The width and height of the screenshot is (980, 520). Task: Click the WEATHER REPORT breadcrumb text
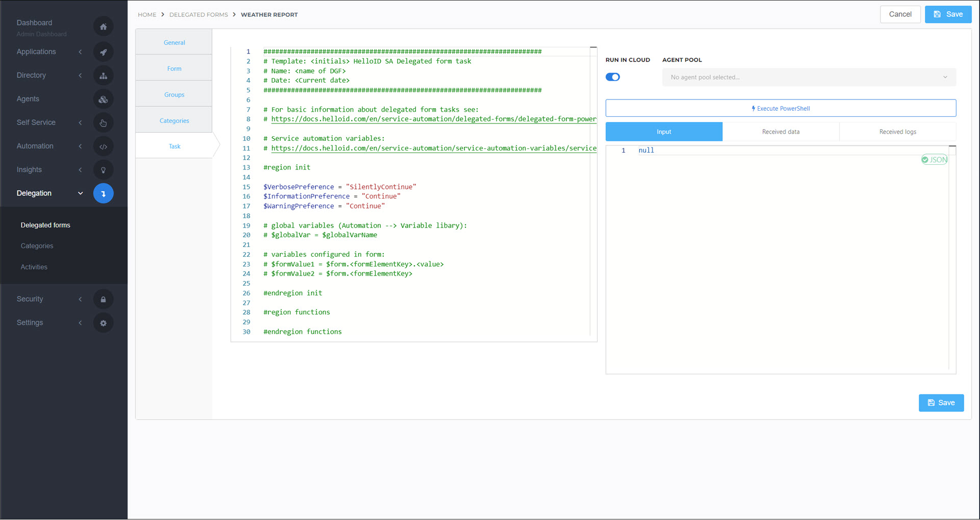(269, 15)
